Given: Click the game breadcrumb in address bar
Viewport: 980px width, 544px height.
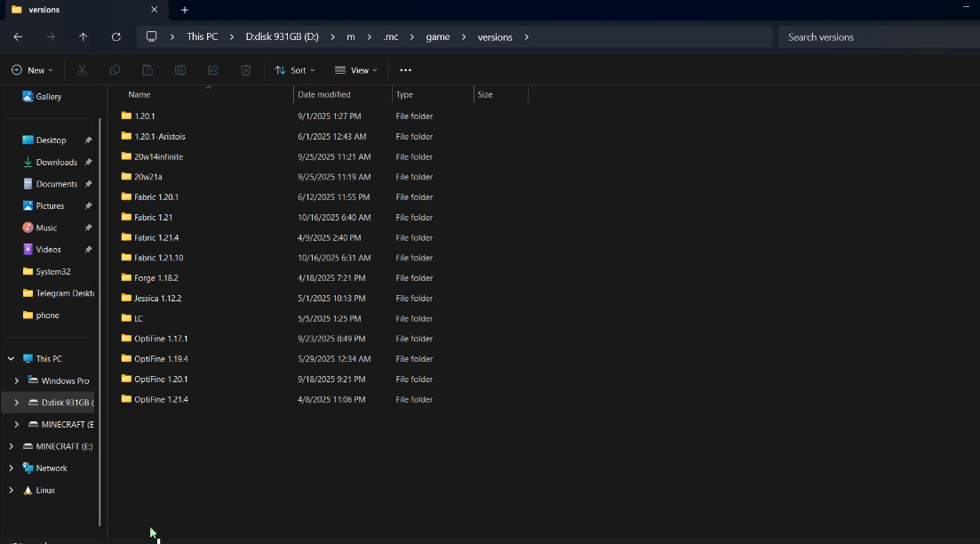Looking at the screenshot, I should click(x=437, y=36).
